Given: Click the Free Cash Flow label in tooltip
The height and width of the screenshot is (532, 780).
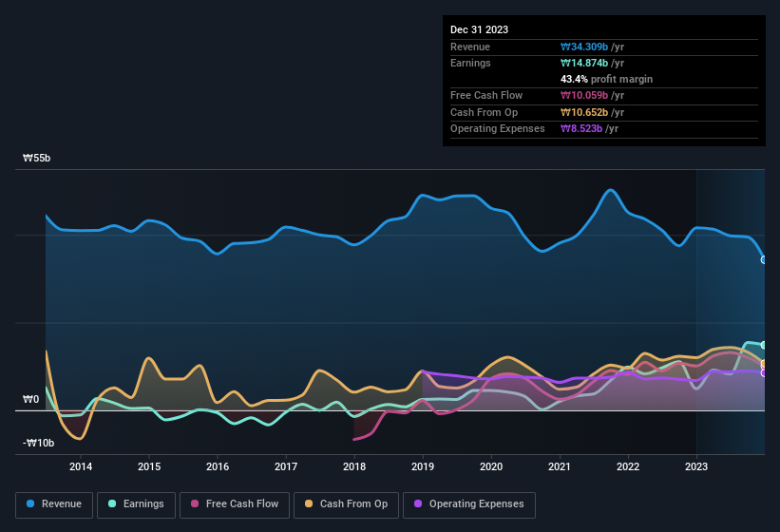Looking at the screenshot, I should [x=486, y=95].
